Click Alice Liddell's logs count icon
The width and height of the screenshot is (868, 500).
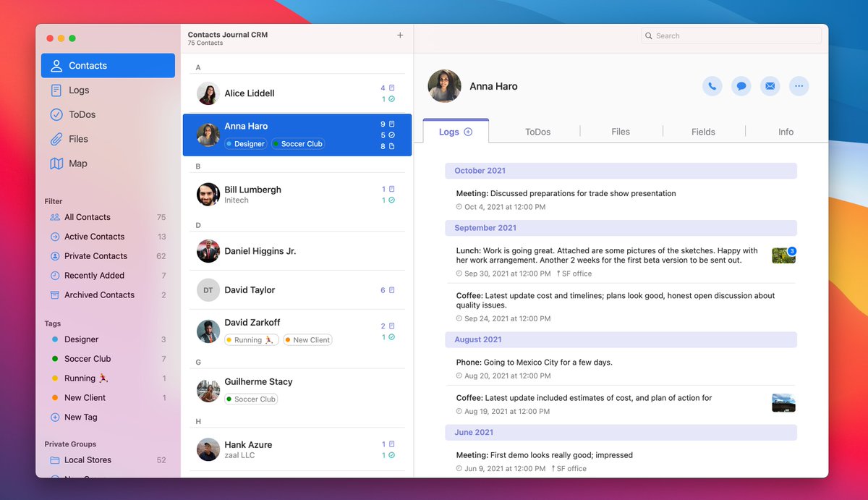(392, 88)
